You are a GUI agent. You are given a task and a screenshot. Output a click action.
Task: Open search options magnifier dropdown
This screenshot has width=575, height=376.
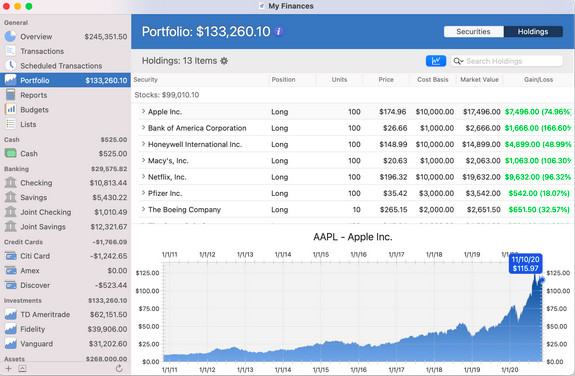click(458, 61)
